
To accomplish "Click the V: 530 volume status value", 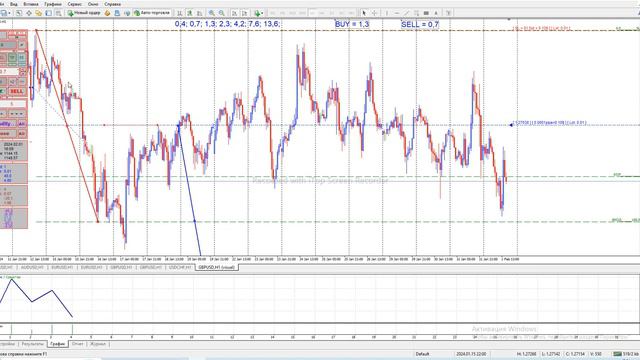I will pyautogui.click(x=596, y=354).
